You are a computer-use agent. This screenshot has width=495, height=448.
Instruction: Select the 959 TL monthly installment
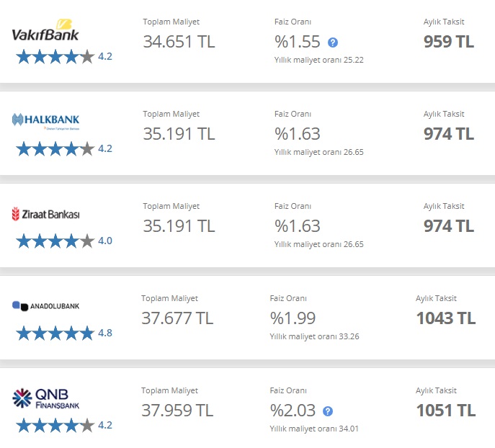pyautogui.click(x=449, y=42)
